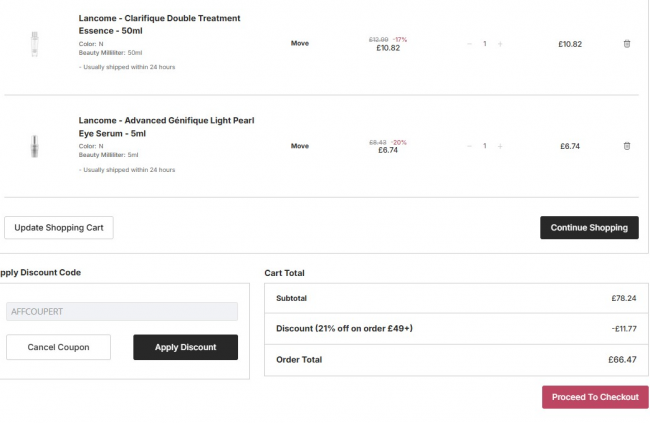Edit quantity field of Génifique Eye Serum
The height and width of the screenshot is (423, 650).
(x=485, y=146)
